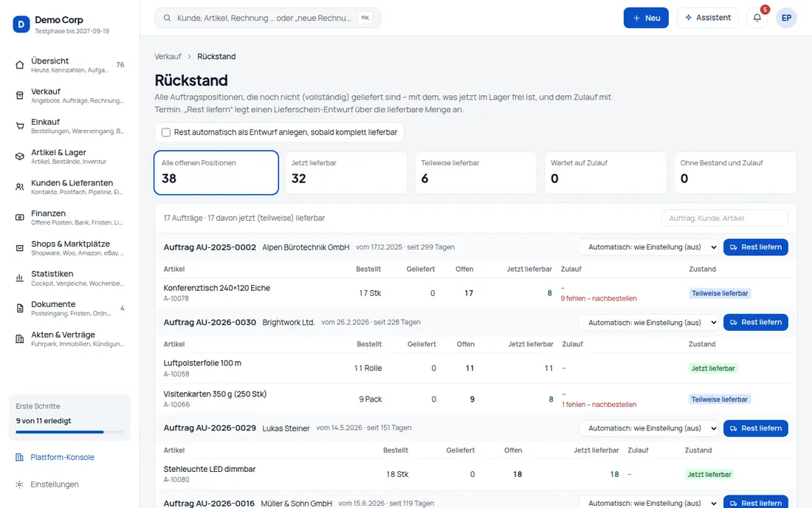Select the Wartet auf Zulauf card
The width and height of the screenshot is (812, 508).
pyautogui.click(x=605, y=173)
